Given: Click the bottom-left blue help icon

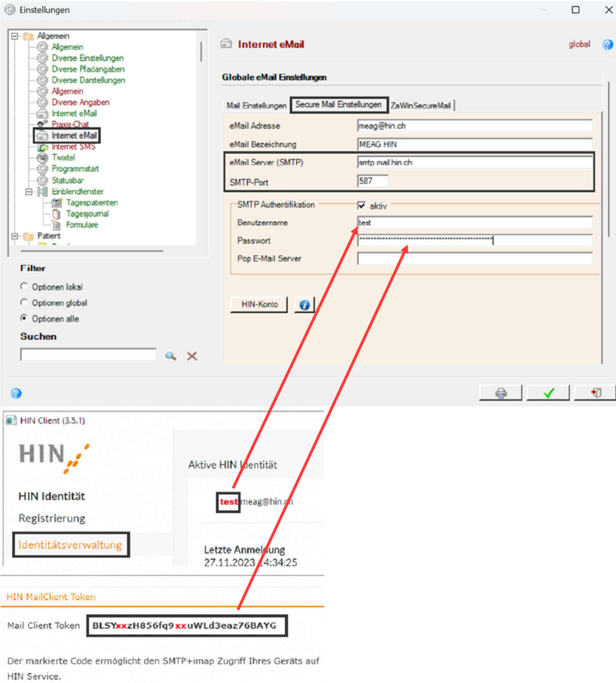Looking at the screenshot, I should pyautogui.click(x=16, y=393).
